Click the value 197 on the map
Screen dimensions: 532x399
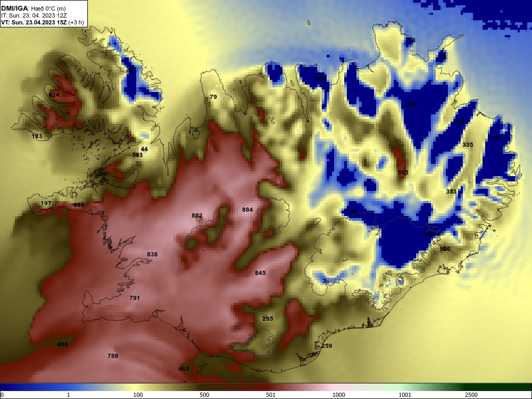tap(46, 204)
